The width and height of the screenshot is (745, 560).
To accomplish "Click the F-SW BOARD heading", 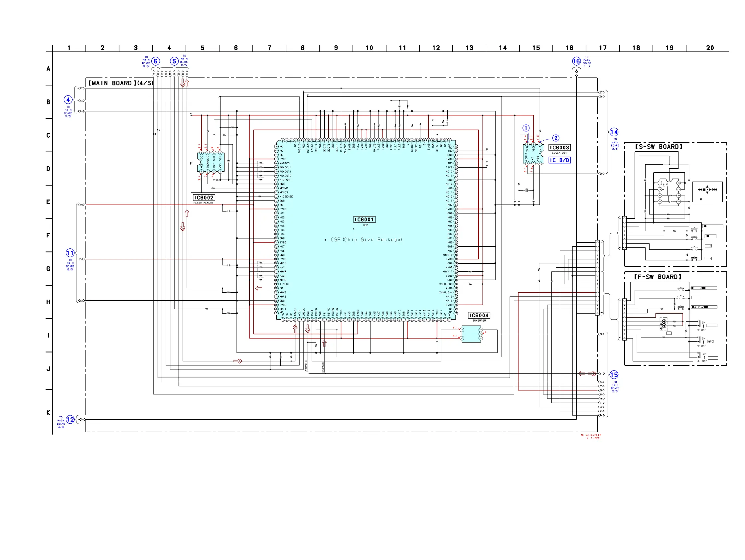I will (x=658, y=277).
